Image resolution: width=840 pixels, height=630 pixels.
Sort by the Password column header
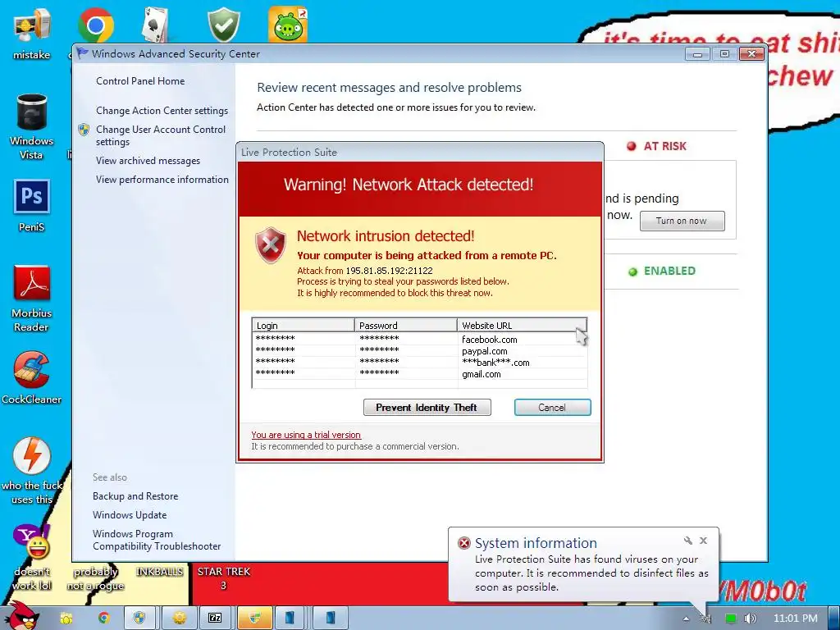coord(405,325)
